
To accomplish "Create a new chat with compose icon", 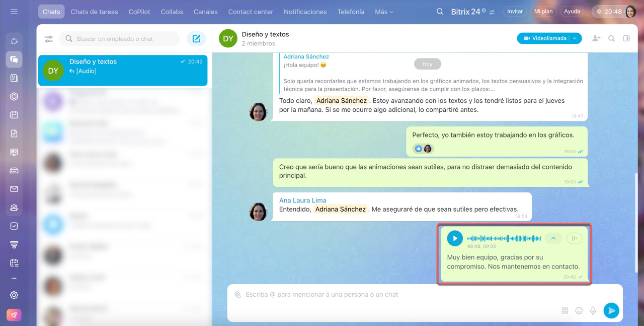I will (197, 39).
